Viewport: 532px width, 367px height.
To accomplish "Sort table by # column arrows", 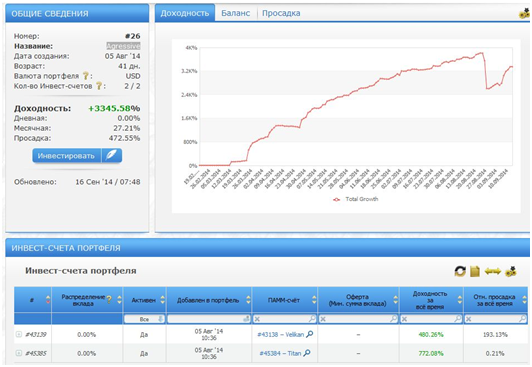I will point(48,300).
